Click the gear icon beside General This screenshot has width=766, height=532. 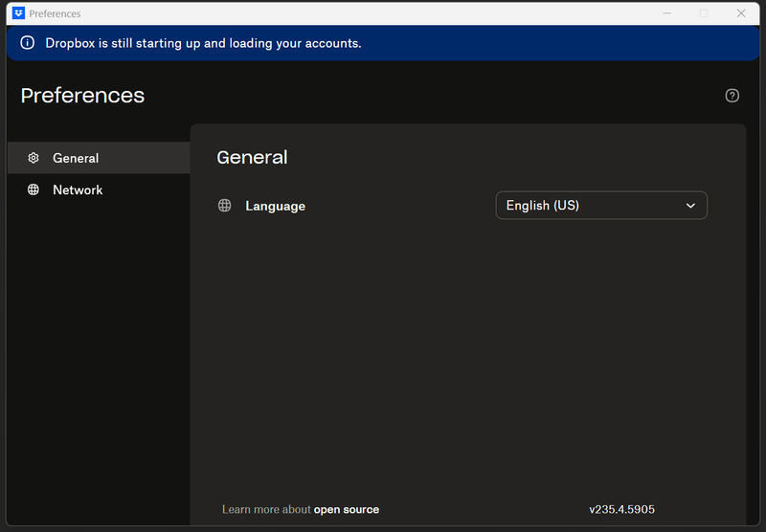pos(34,158)
